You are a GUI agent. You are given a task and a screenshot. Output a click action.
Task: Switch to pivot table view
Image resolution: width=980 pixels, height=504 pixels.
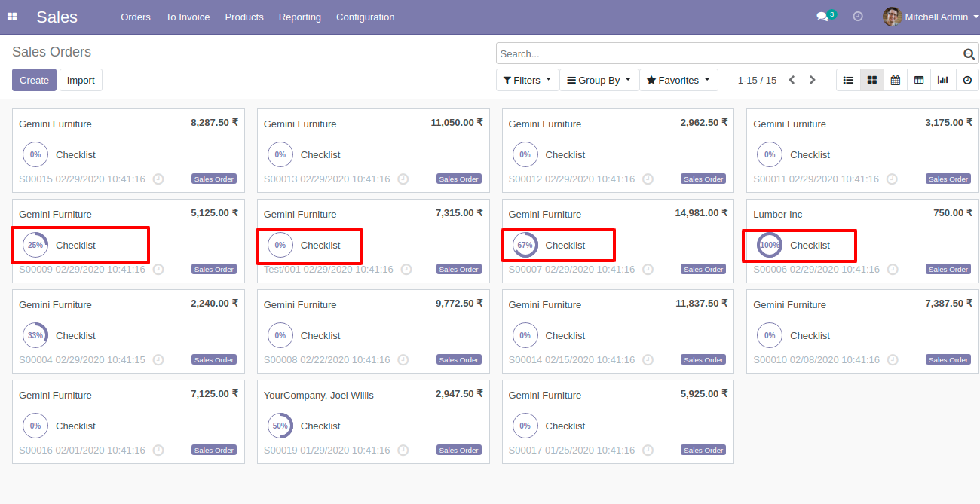click(918, 80)
